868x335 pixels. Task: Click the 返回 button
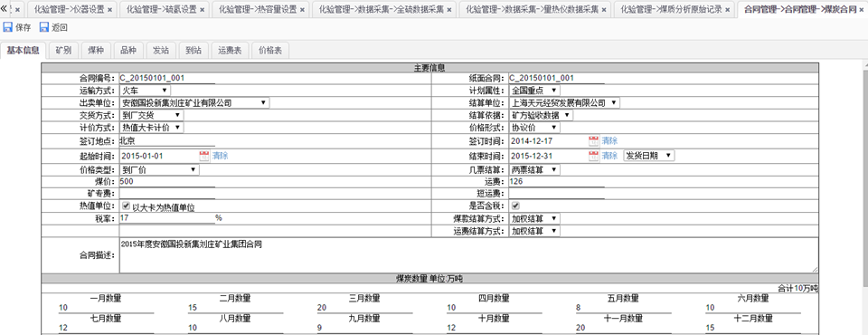(53, 28)
